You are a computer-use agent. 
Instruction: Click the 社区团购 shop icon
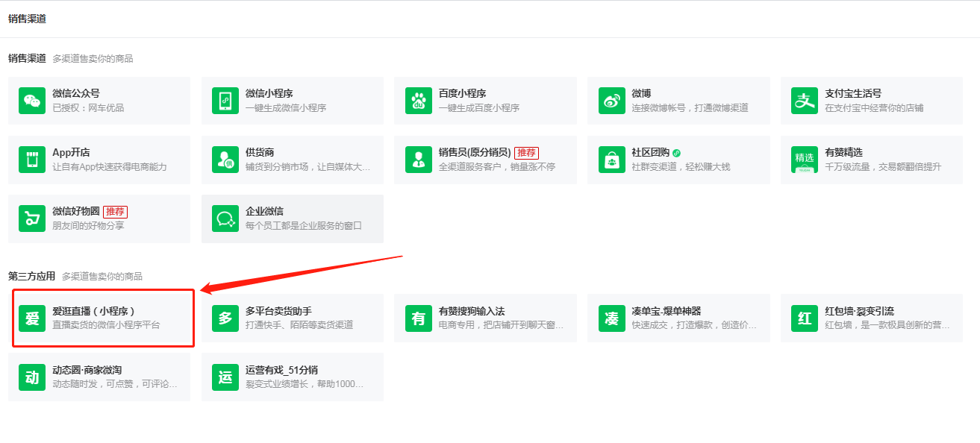612,160
